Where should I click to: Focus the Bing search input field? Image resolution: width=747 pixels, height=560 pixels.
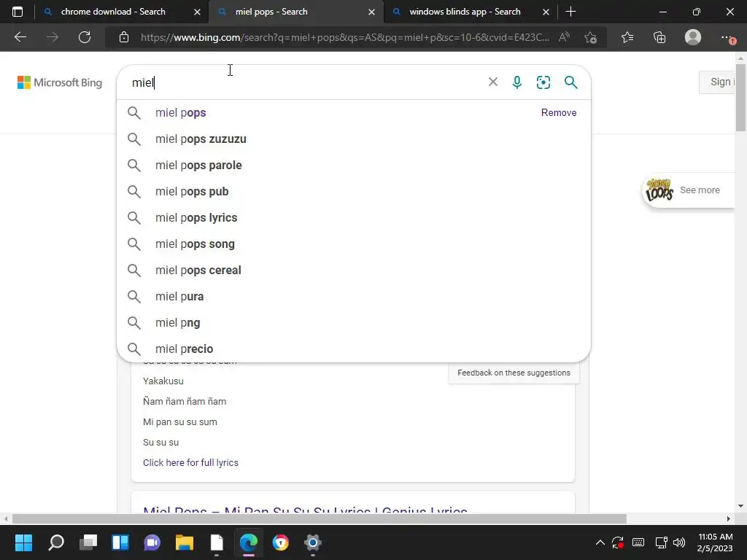tap(305, 82)
